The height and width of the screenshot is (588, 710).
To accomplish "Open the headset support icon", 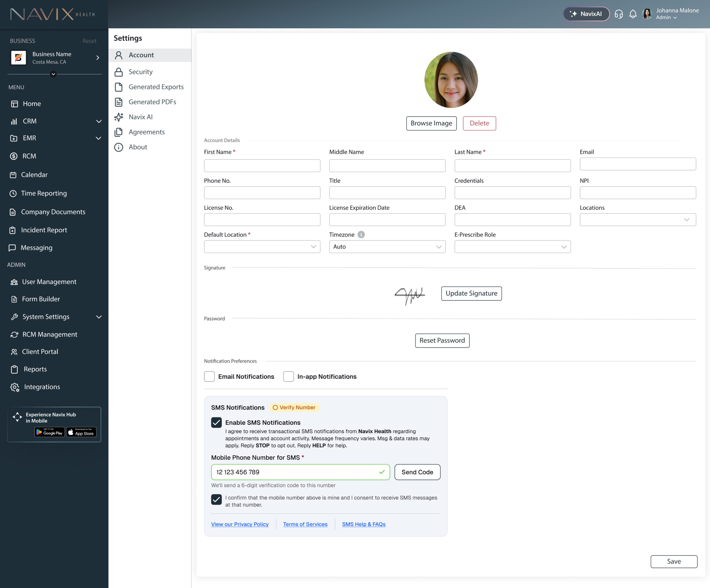I will pos(618,14).
